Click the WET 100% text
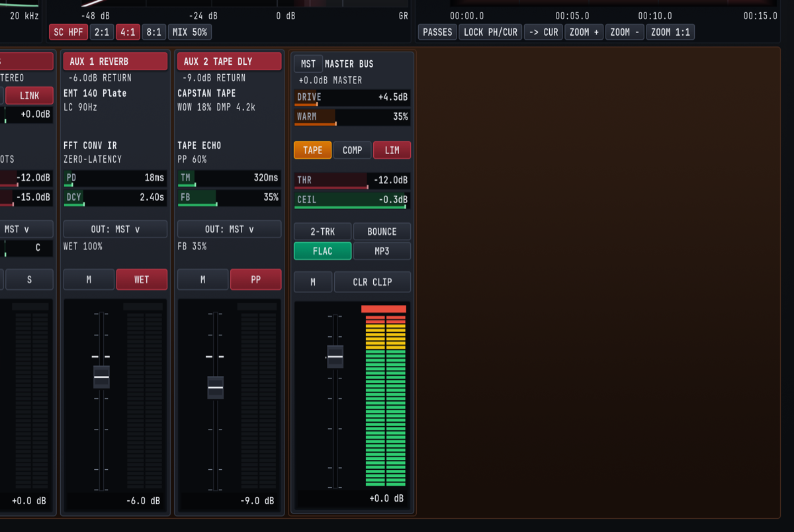The height and width of the screenshot is (532, 794). (83, 246)
